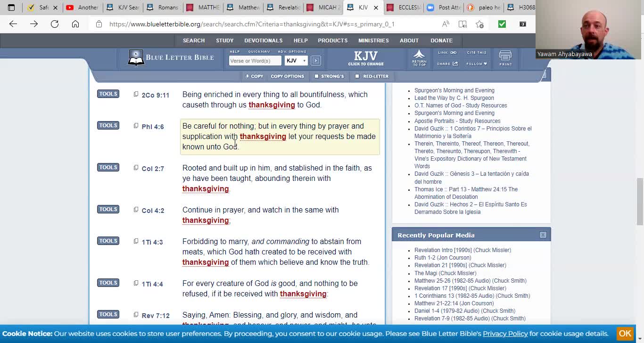Image resolution: width=644 pixels, height=343 pixels.
Task: Open Tools for 1Ti 4:4
Action: tap(108, 283)
